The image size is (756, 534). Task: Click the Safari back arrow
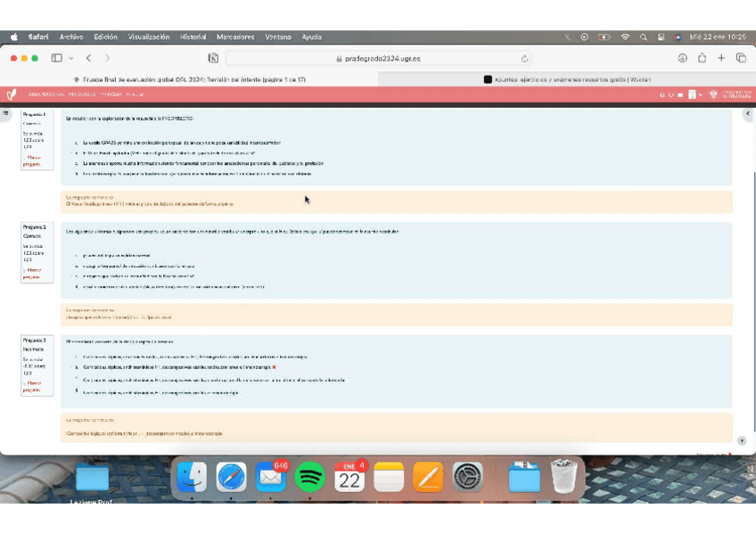[88, 58]
